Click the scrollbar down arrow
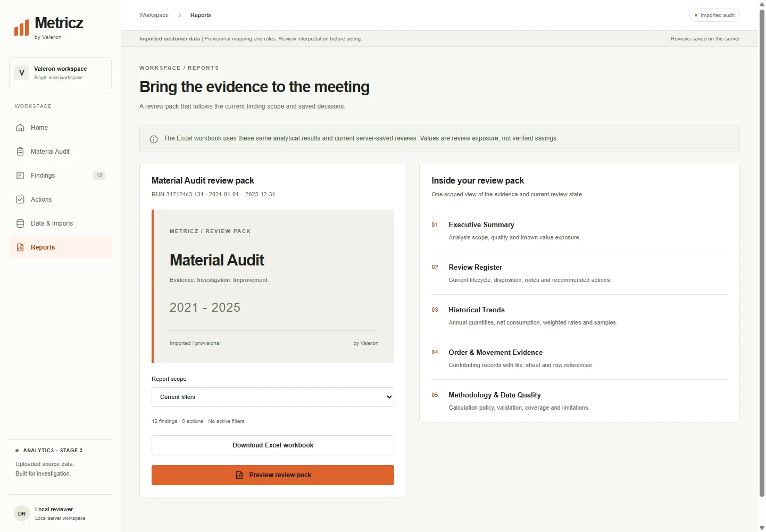766x532 pixels. [x=762, y=528]
